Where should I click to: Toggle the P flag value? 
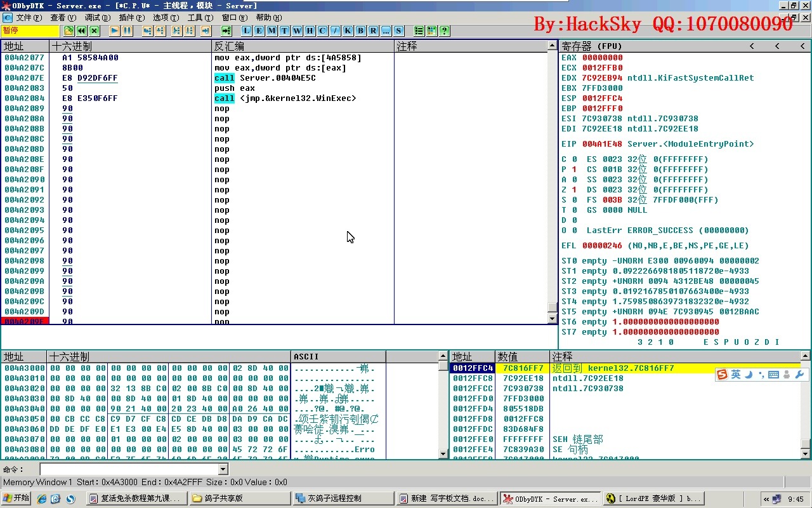point(574,170)
